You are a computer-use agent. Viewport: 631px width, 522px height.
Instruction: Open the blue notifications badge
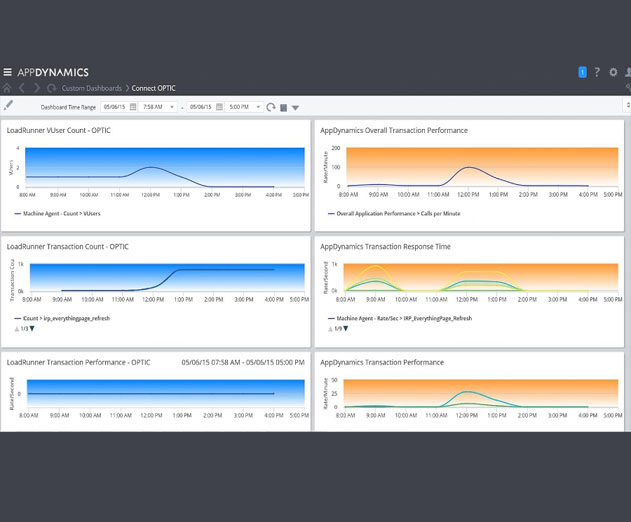[x=582, y=72]
